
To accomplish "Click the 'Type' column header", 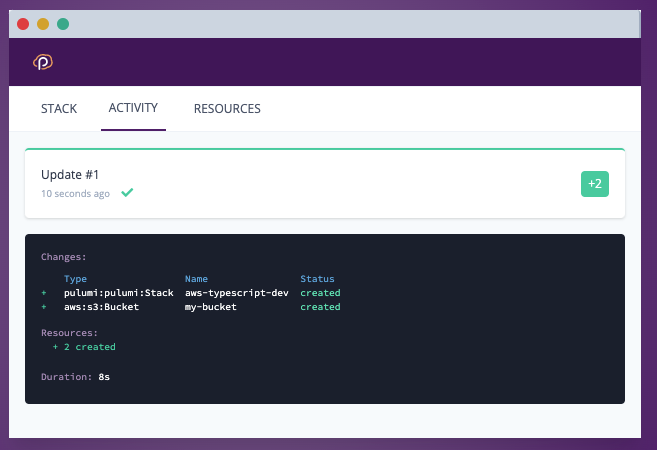I will pyautogui.click(x=75, y=279).
